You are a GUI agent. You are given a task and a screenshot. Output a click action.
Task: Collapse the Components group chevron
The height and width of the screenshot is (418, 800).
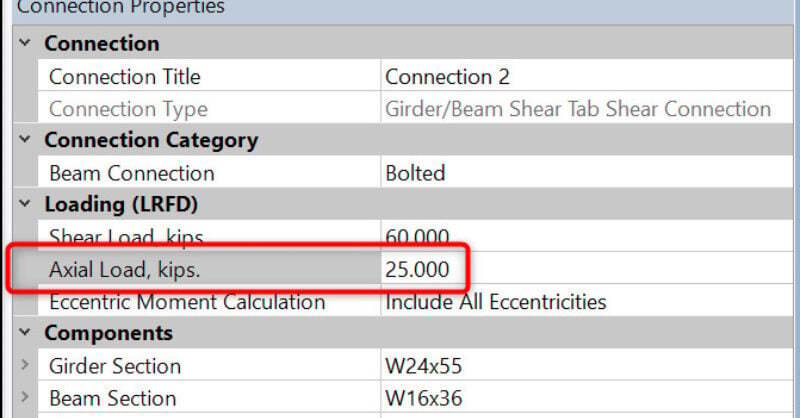23,333
